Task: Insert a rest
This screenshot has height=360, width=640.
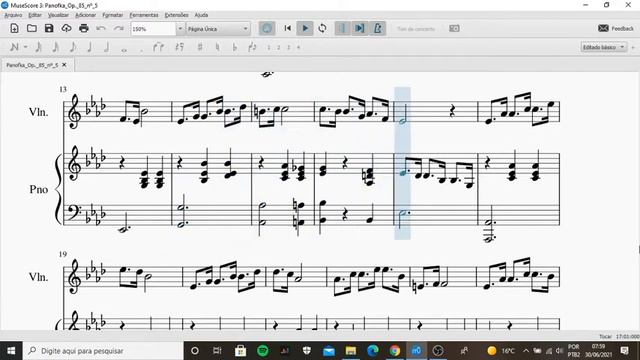Action: pyautogui.click(x=179, y=47)
